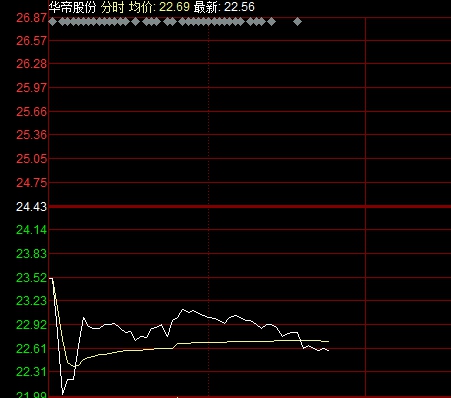Click the 均价 22.69 average price readout
This screenshot has width=451, height=398.
click(x=159, y=7)
